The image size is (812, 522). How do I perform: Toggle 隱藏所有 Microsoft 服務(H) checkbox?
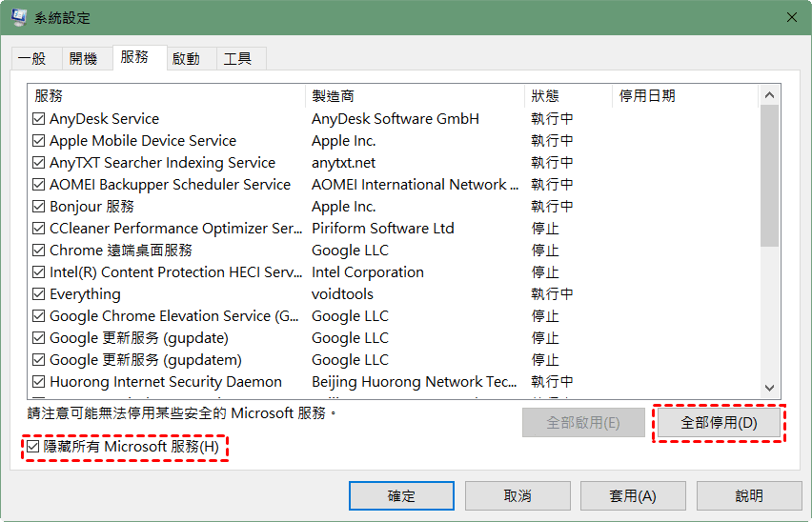32,447
